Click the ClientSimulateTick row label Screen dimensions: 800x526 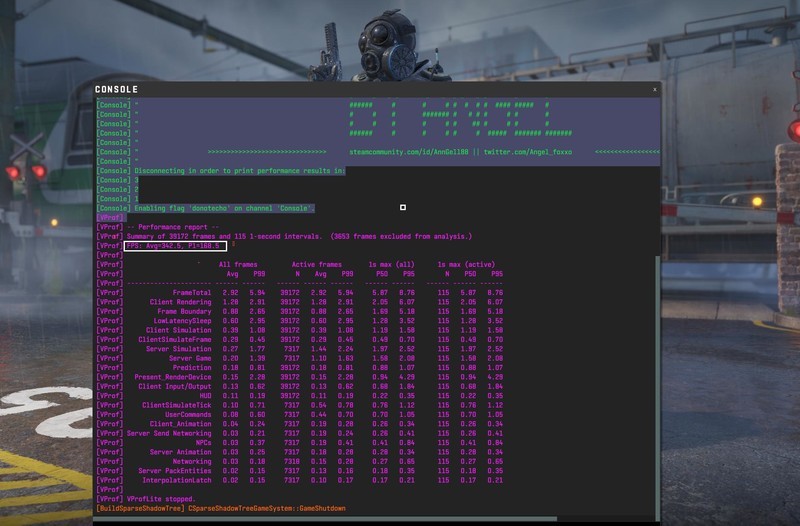pyautogui.click(x=177, y=405)
